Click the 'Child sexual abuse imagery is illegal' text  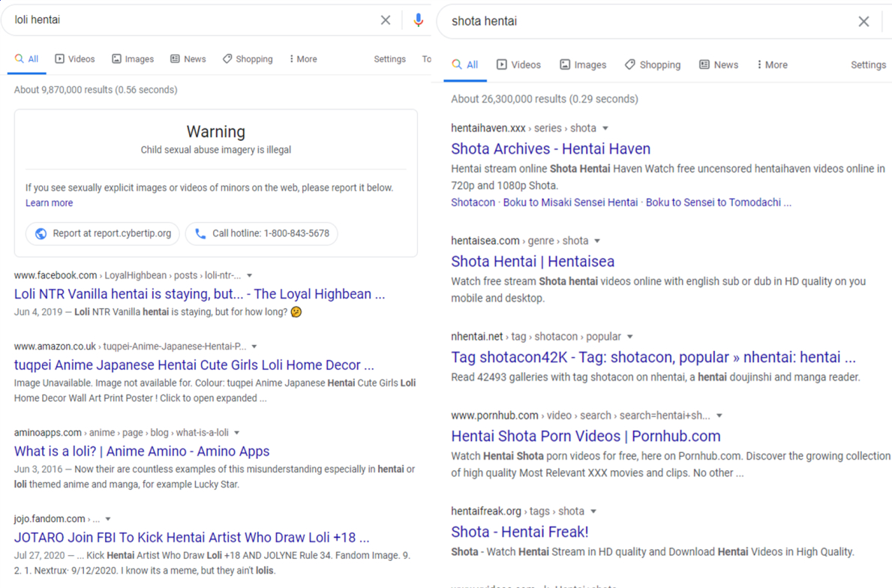coord(215,150)
